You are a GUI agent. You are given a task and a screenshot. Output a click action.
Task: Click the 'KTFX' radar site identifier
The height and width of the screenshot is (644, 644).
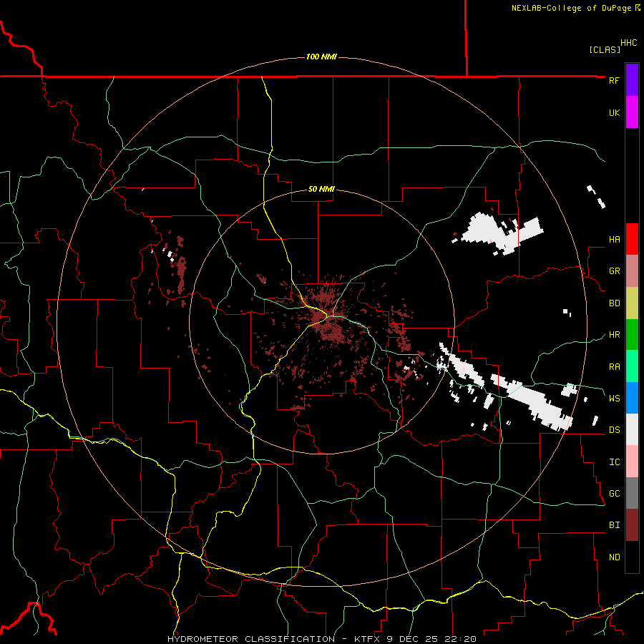click(x=368, y=639)
